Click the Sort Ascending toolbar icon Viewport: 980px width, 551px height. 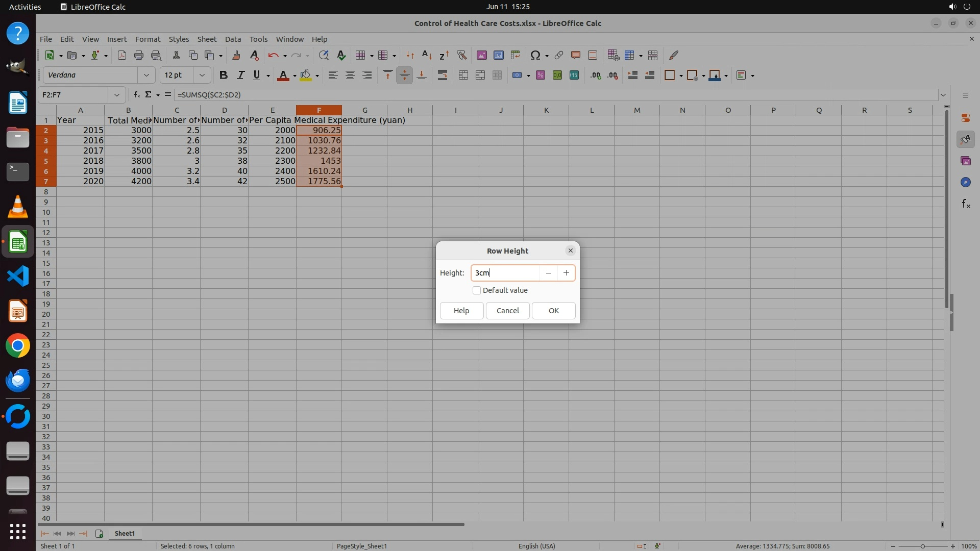(427, 55)
